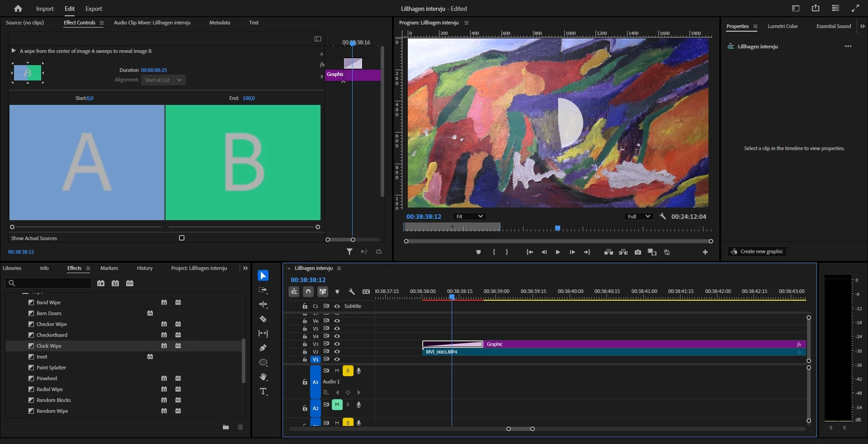This screenshot has height=444, width=868.
Task: Switch to the Import tab
Action: pyautogui.click(x=45, y=9)
